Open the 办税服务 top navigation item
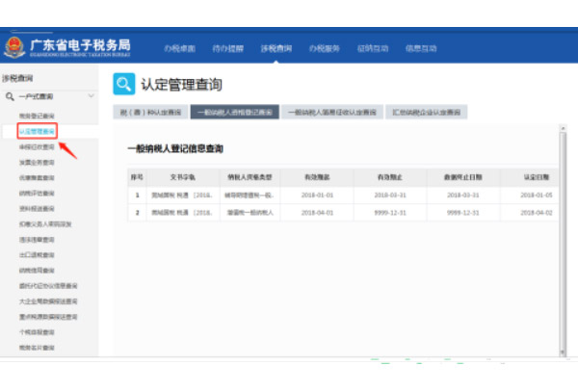The height and width of the screenshot is (392, 578). pyautogui.click(x=324, y=48)
